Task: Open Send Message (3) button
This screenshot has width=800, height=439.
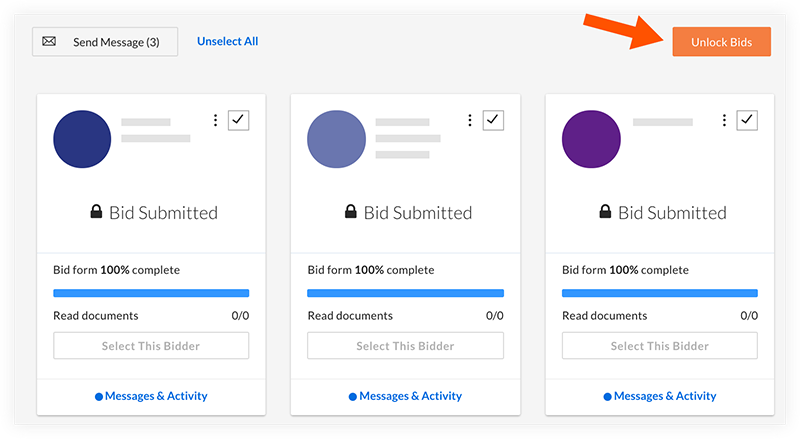Action: 105,42
